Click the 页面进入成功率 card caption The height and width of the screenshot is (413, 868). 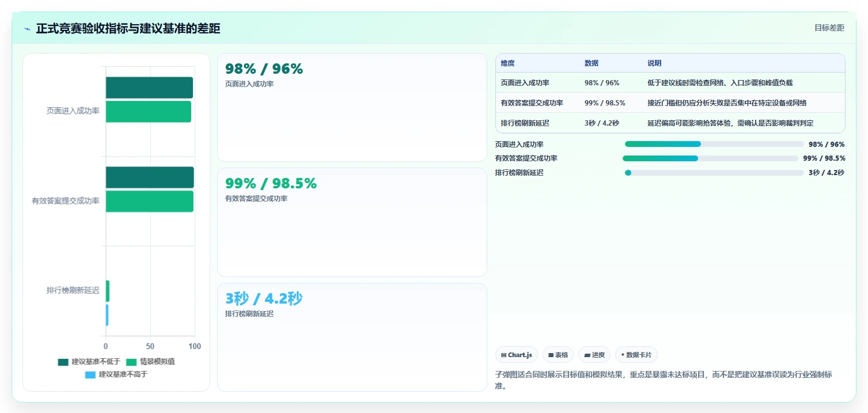point(249,84)
